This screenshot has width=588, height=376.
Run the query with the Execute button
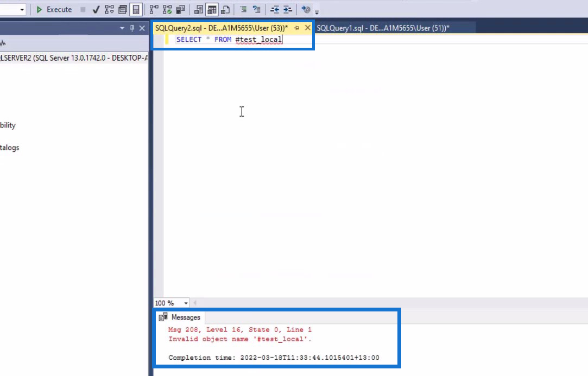54,9
